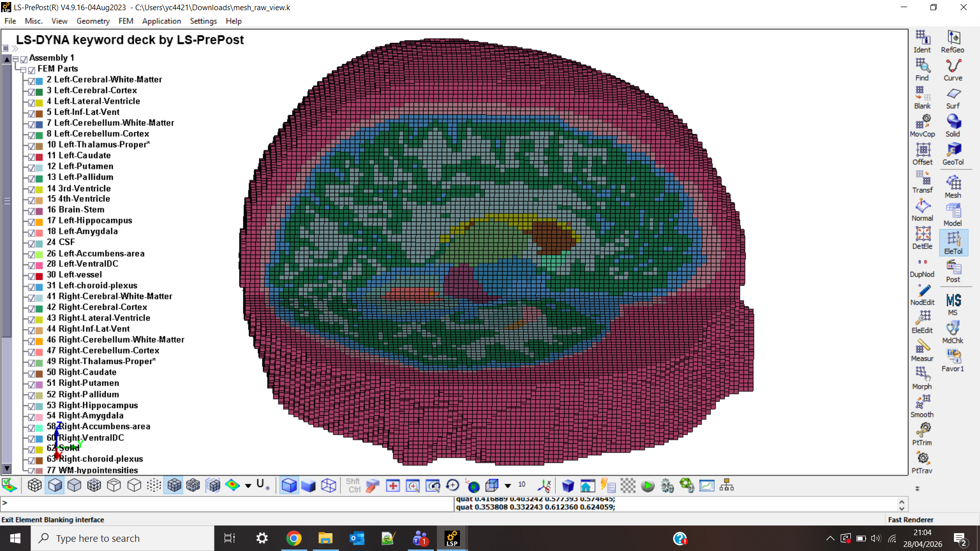Open the Blank element tool
This screenshot has width=980, height=551.
922,97
